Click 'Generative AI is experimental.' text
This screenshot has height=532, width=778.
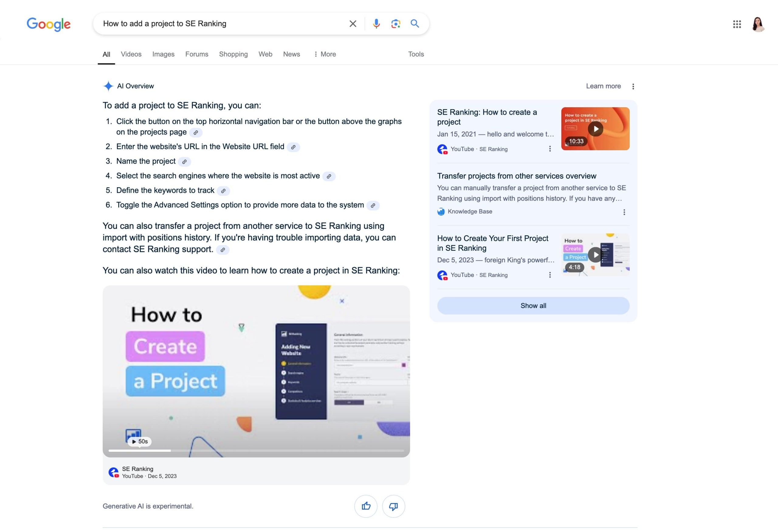coord(148,506)
